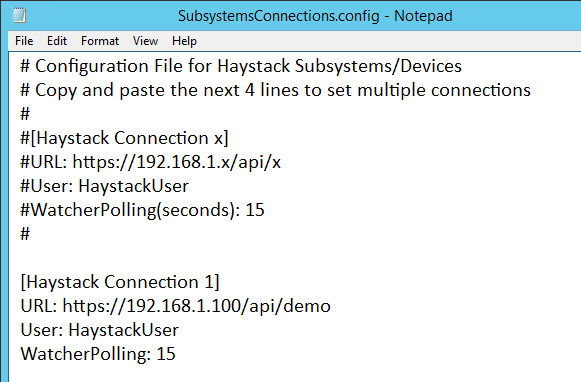The image size is (581, 382).
Task: Click the '[Haystack Connection 1]' section header
Action: 120,282
